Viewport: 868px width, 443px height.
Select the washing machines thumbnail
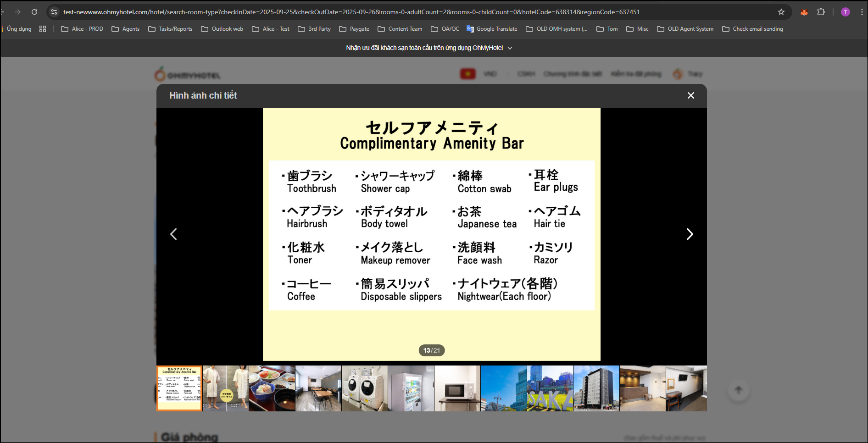click(364, 388)
